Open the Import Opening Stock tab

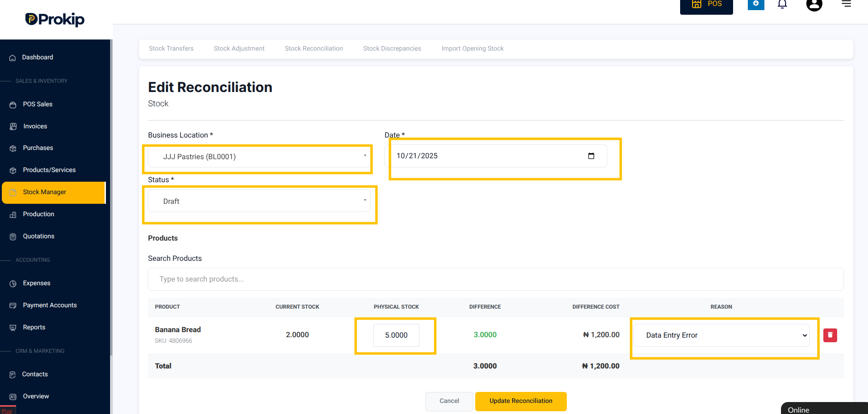tap(472, 49)
